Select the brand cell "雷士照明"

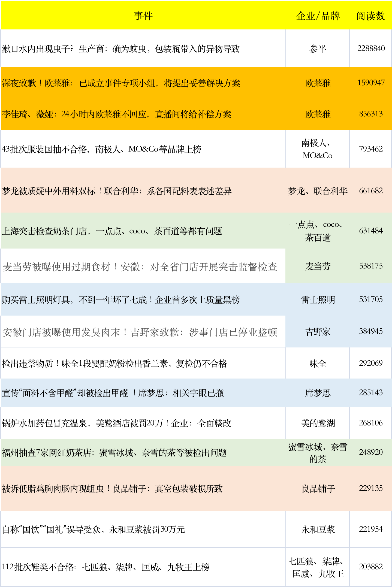pos(318,300)
